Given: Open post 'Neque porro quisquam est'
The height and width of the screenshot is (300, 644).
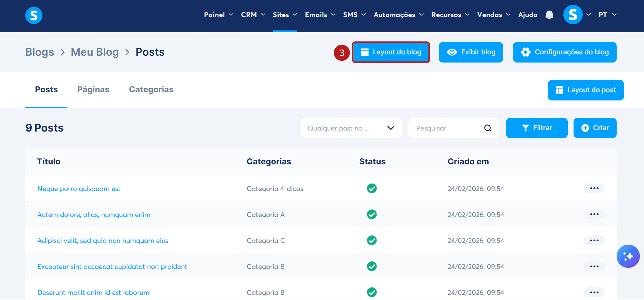Looking at the screenshot, I should pos(79,189).
